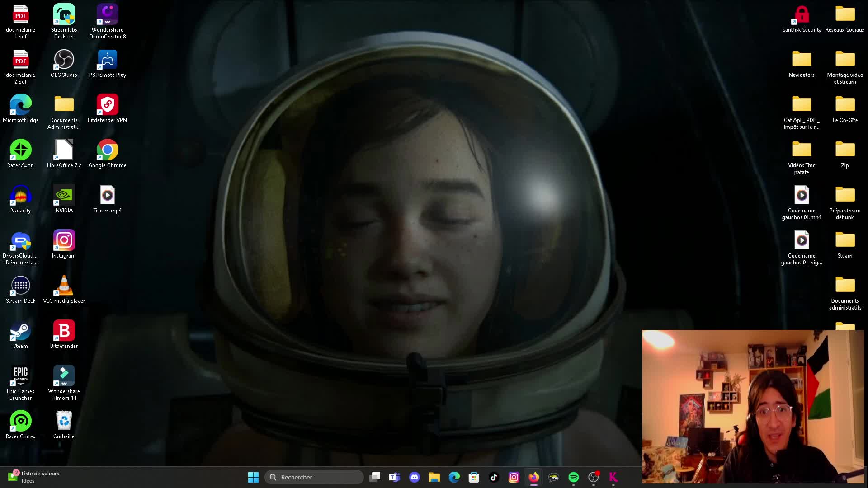Switch to OBS Studio in taskbar

coord(594,477)
